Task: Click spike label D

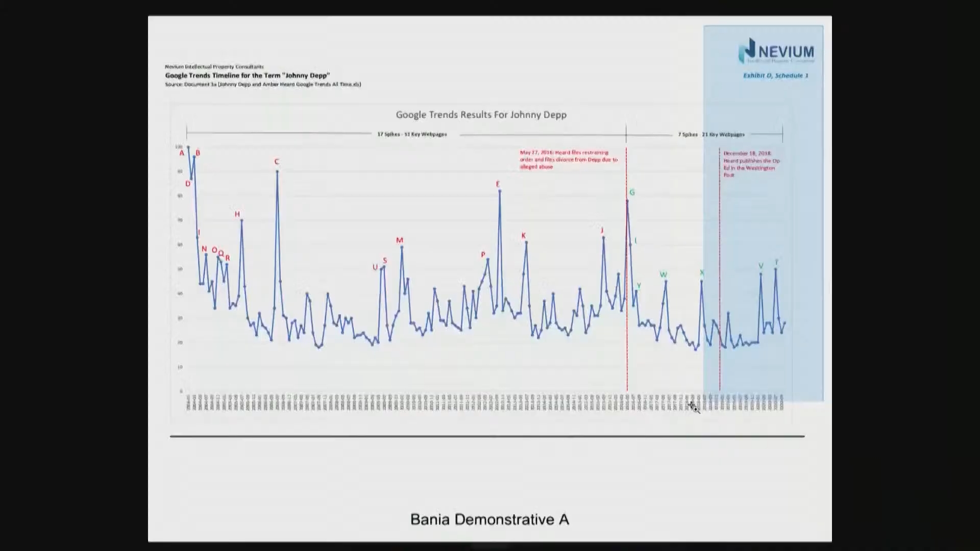Action: pos(188,184)
